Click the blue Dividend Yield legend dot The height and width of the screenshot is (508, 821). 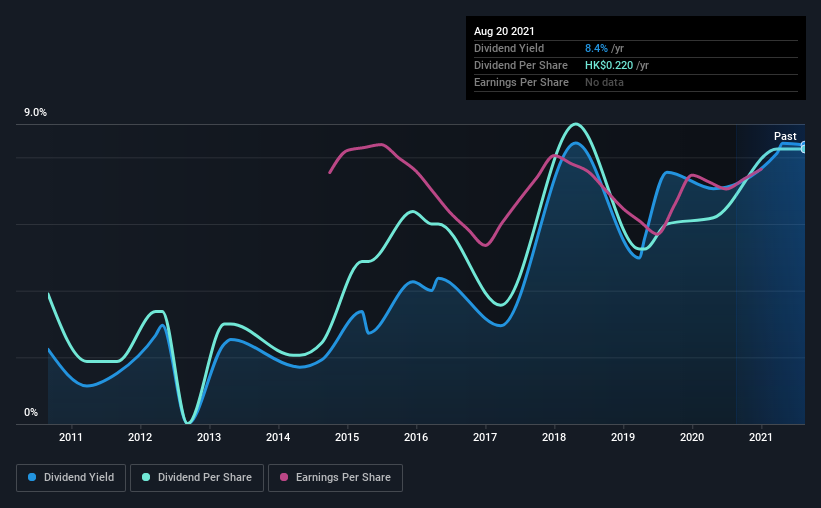click(x=32, y=477)
